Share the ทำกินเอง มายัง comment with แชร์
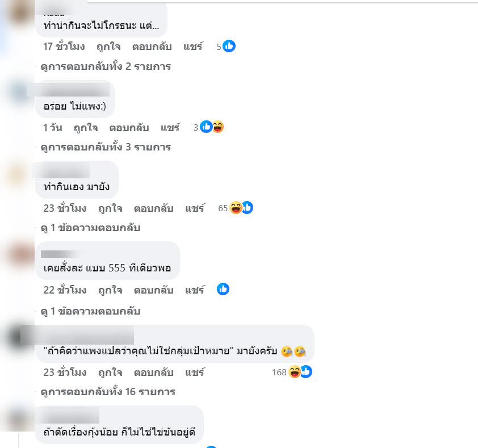The width and height of the screenshot is (478, 448). coord(195,208)
